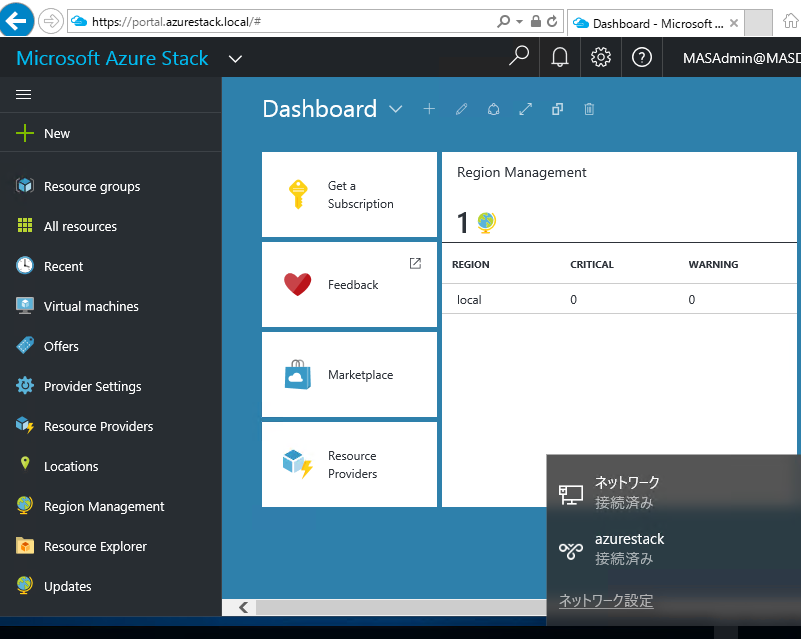
Task: Click the Offers tag icon
Action: coord(25,345)
